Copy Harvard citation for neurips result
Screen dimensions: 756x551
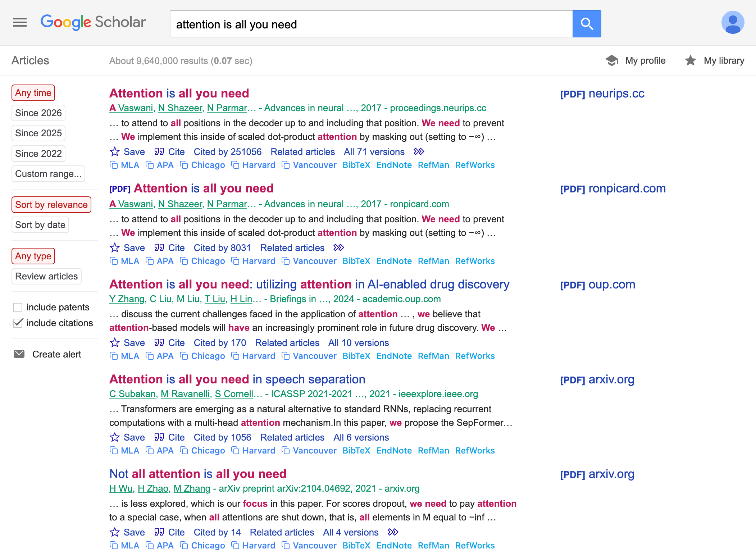pyautogui.click(x=254, y=165)
